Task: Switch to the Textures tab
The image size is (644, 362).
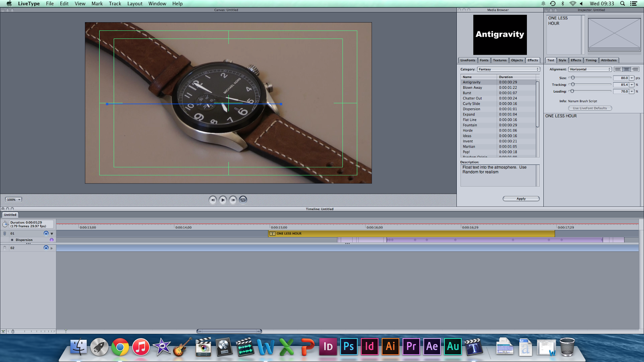Action: (500, 60)
